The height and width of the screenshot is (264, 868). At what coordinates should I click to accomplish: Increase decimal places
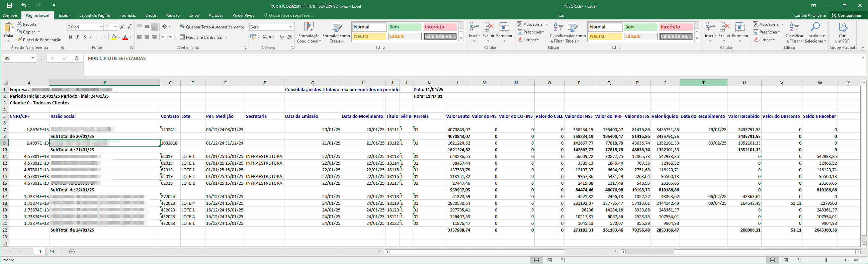pyautogui.click(x=282, y=37)
